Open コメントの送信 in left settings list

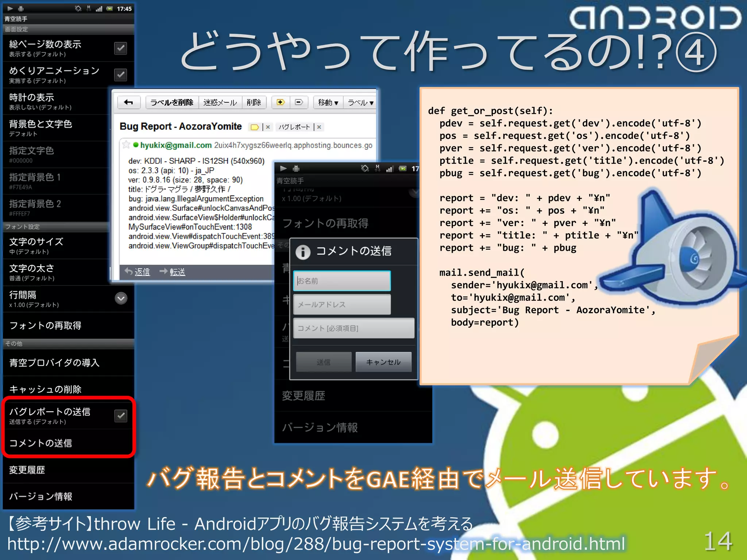pos(69,443)
